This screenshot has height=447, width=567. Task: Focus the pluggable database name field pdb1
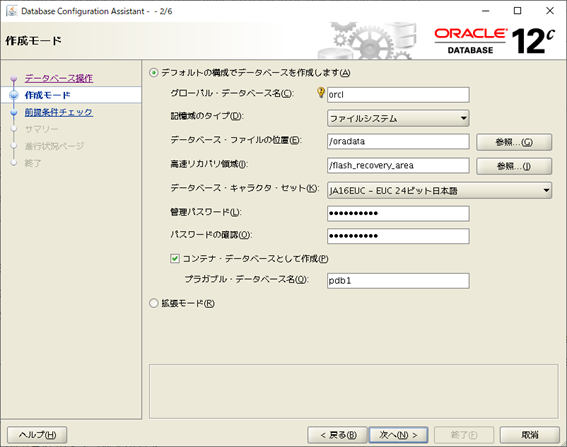coord(398,281)
